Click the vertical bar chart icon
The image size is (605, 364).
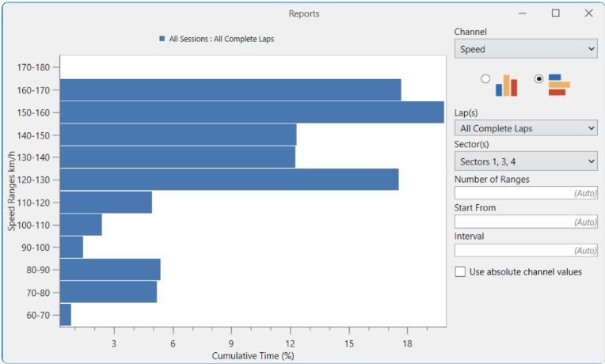(x=506, y=85)
